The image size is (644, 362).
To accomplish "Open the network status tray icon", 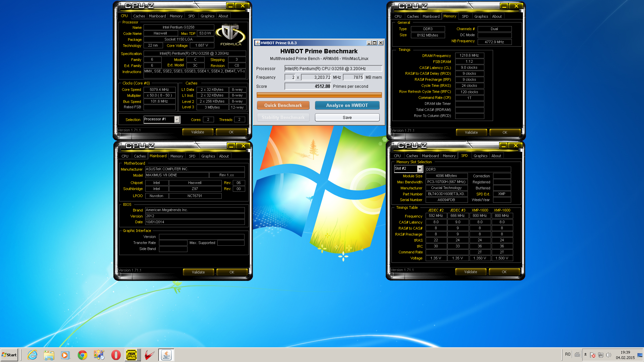I will click(601, 355).
